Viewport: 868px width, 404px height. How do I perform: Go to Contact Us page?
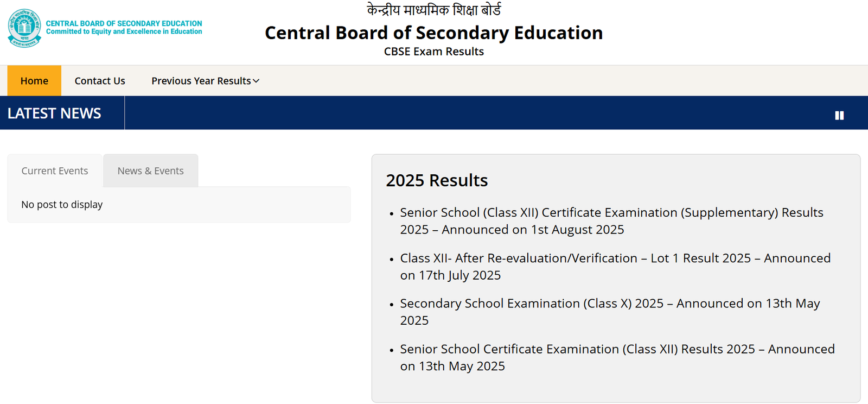(100, 80)
